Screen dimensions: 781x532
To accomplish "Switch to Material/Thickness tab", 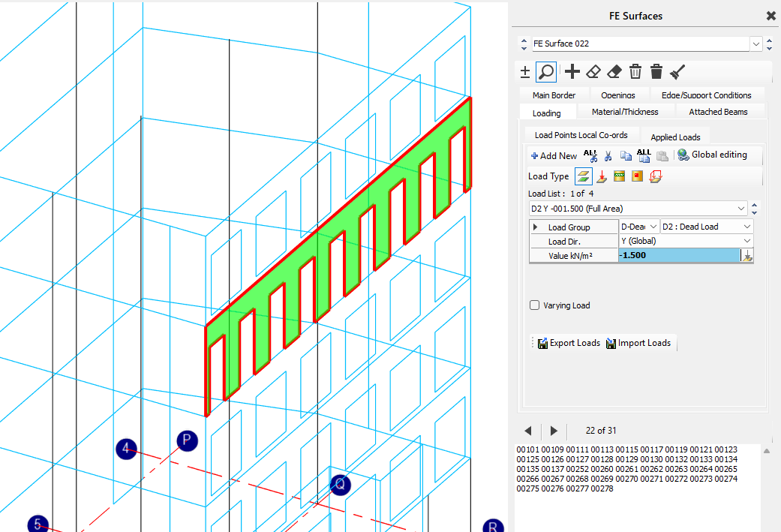I will click(625, 112).
